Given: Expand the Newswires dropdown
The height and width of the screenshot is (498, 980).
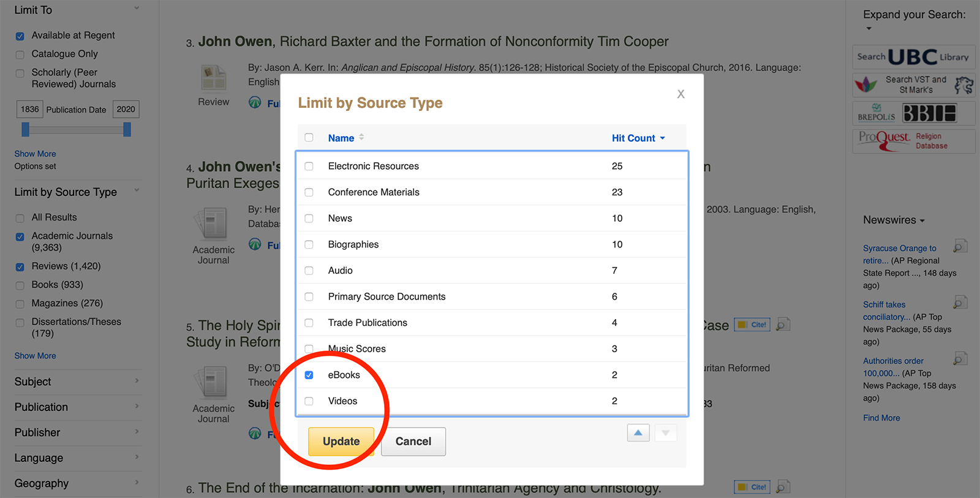Looking at the screenshot, I should coord(894,220).
